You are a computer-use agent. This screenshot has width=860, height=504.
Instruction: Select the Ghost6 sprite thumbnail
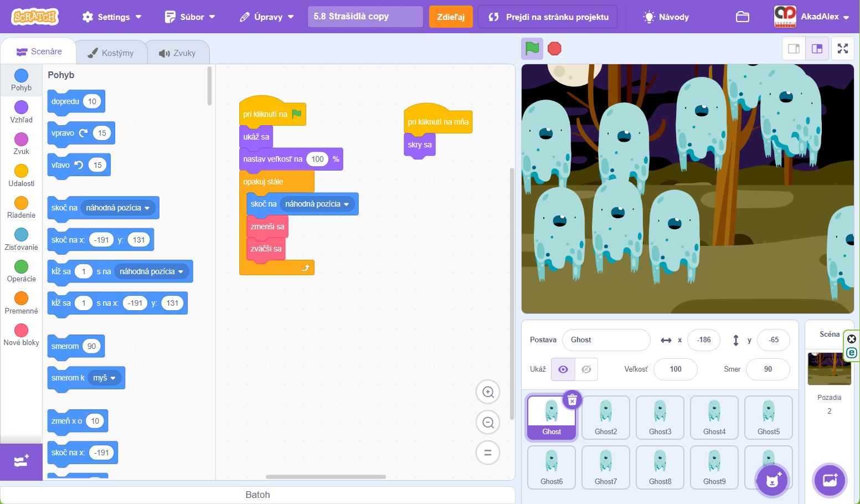552,467
